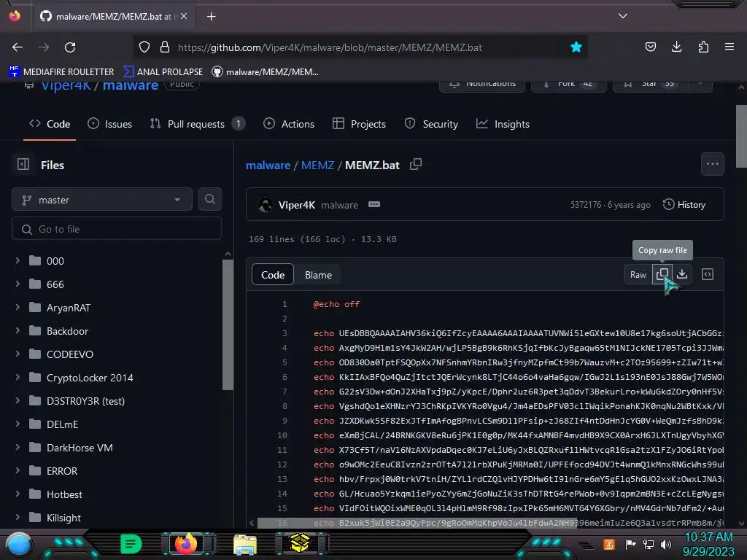Open a new tab with plus icon

[211, 17]
